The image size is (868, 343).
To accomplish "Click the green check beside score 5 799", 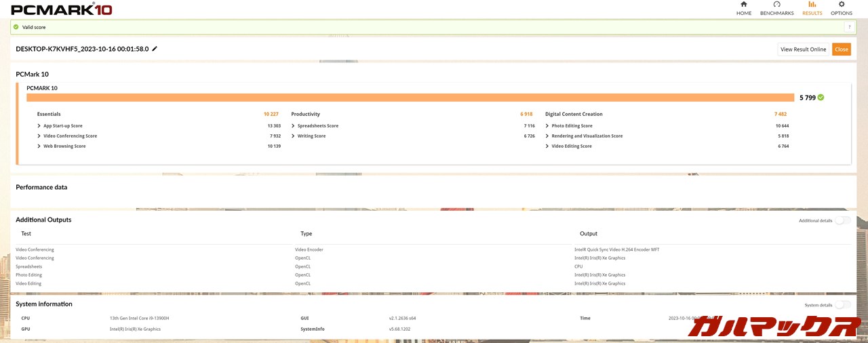I will (x=821, y=98).
